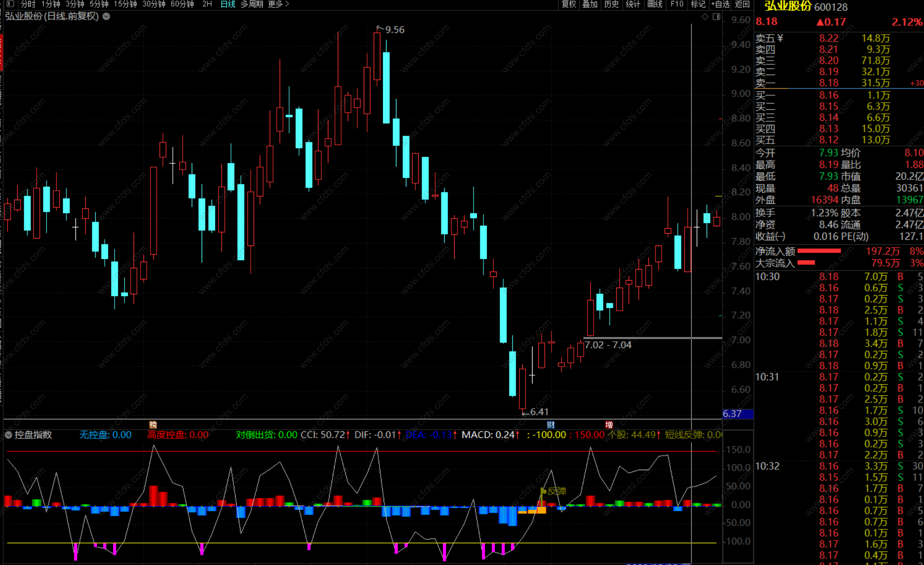Toggle the 叠加 overlay option
Image resolution: width=924 pixels, height=565 pixels.
[x=590, y=4]
